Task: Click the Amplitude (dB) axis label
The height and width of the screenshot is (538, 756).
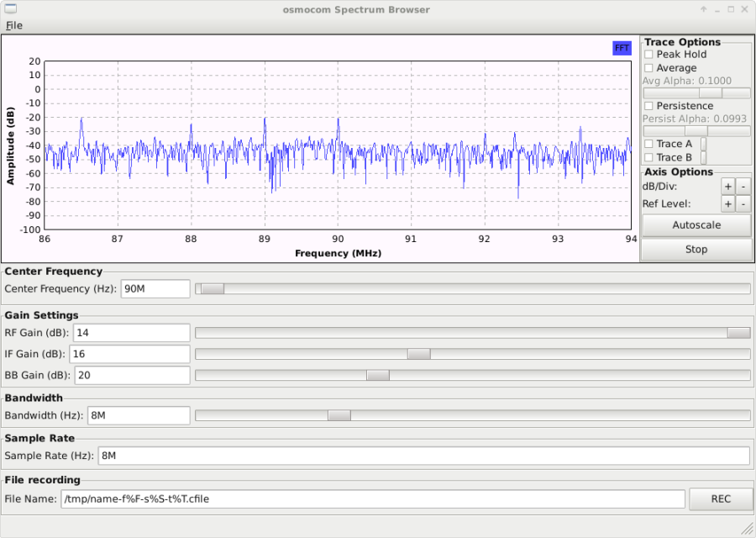Action: click(10, 145)
